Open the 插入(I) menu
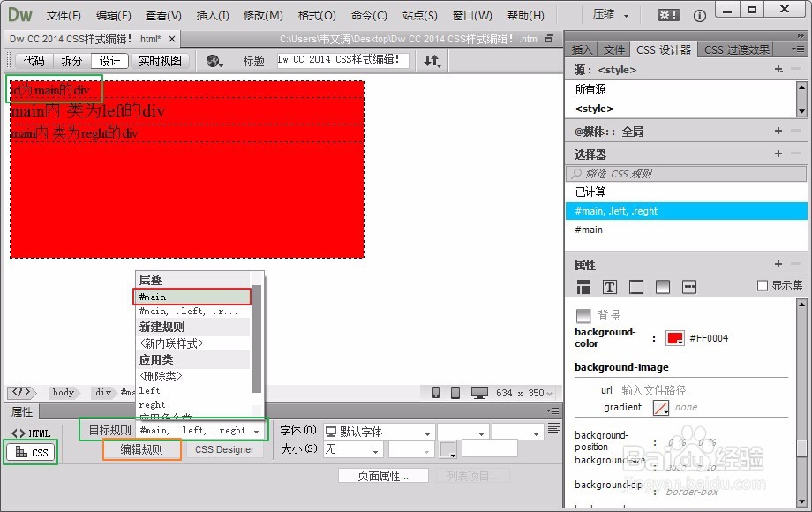812x512 pixels. [213, 16]
